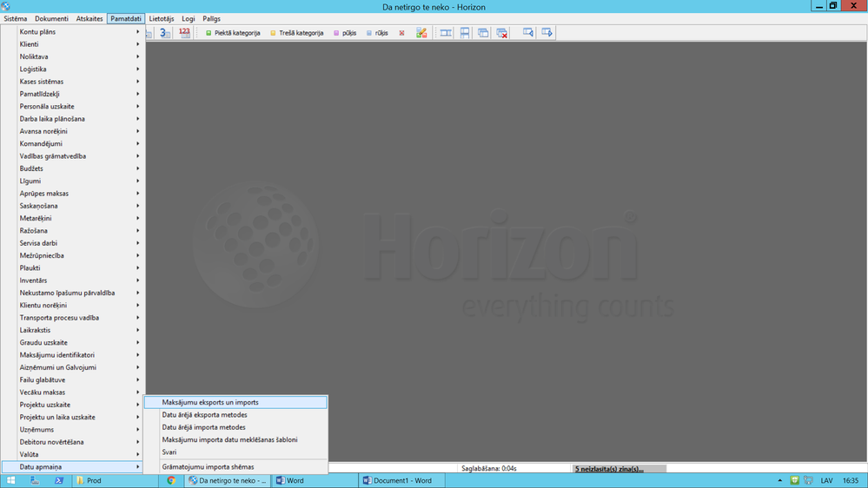The image size is (868, 488).
Task: Click the '3' toolbar icon
Action: [x=165, y=33]
